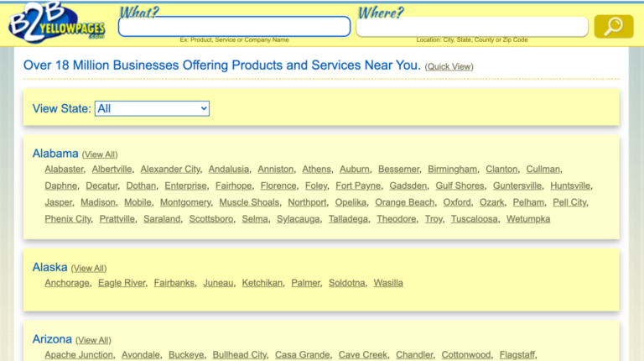The width and height of the screenshot is (644, 361).
Task: Select the Anchorage city link
Action: click(x=67, y=283)
